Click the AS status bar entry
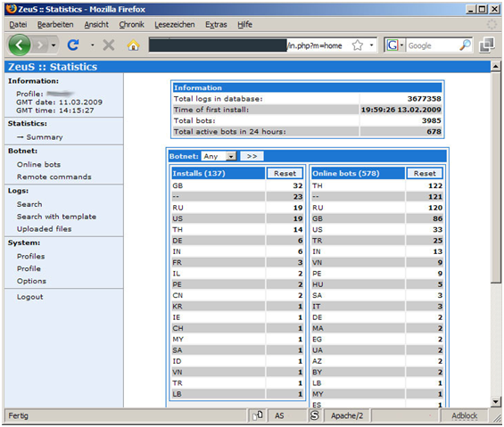Image resolution: width=504 pixels, height=427 pixels. (x=279, y=415)
